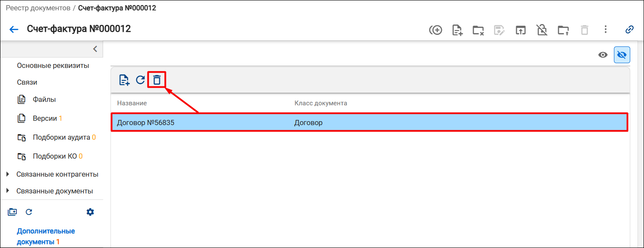Click the back arrow next to Счет-фактура №000012

point(14,30)
